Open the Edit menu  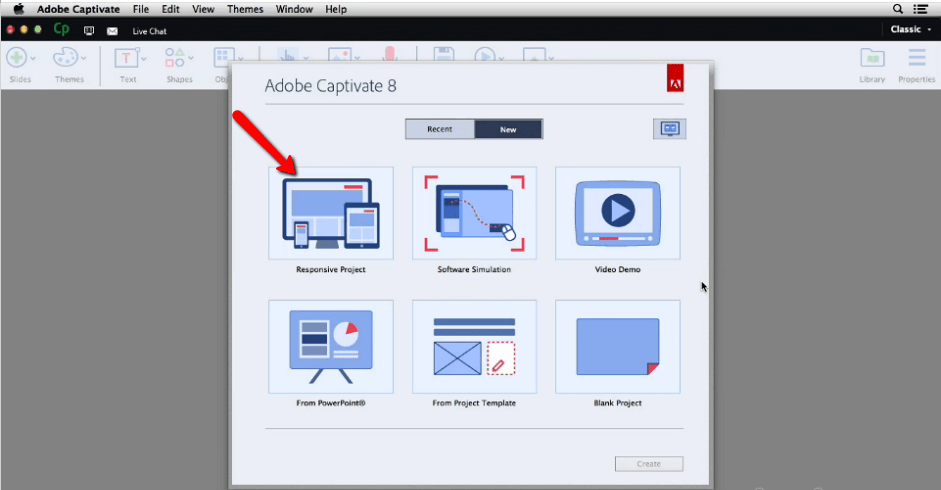click(170, 9)
